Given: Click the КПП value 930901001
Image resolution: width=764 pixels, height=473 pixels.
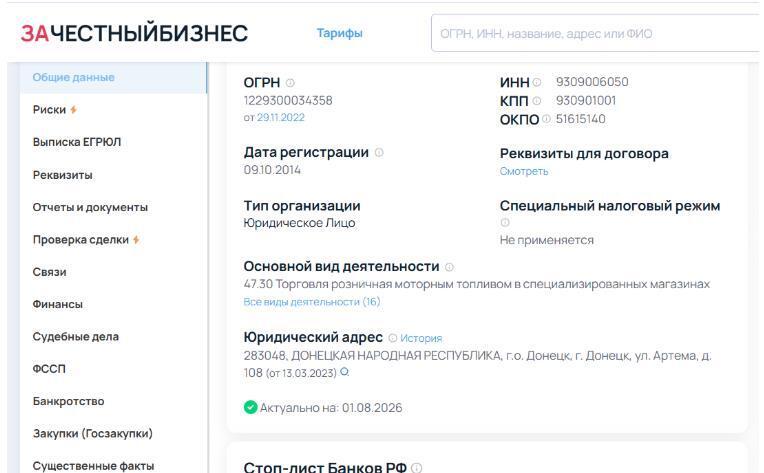Looking at the screenshot, I should [586, 101].
